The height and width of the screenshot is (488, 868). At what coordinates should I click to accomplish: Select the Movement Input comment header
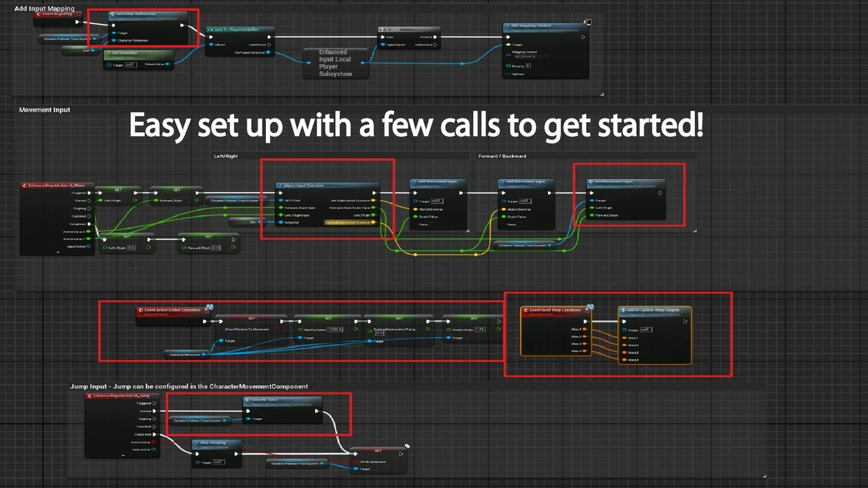tap(45, 110)
